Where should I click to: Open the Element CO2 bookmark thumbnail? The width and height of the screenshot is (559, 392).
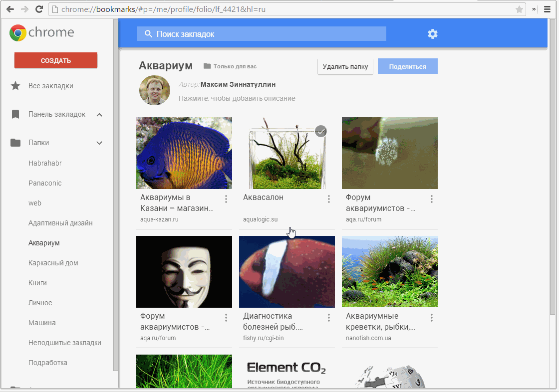286,372
